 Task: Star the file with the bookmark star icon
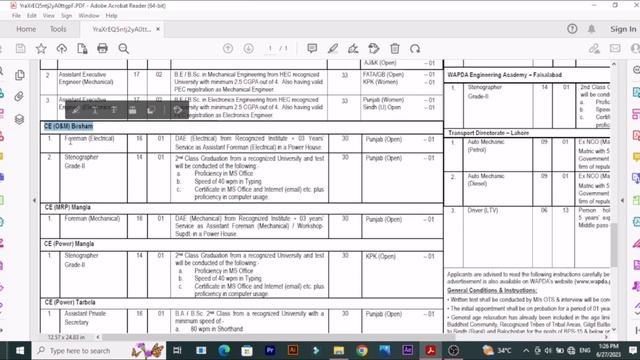41,49
